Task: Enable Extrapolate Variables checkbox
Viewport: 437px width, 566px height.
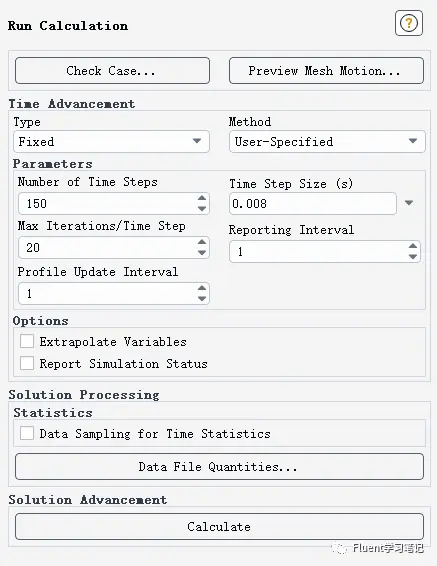Action: 27,341
